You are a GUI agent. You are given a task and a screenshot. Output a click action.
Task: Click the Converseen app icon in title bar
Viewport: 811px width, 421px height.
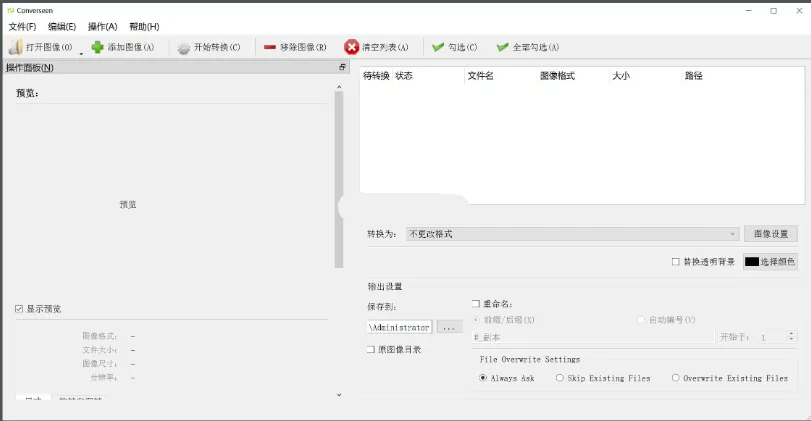pyautogui.click(x=10, y=10)
